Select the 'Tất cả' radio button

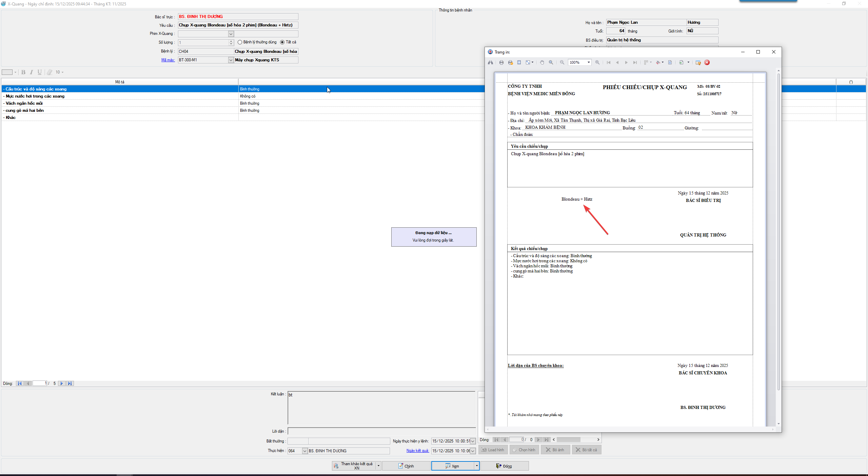282,42
